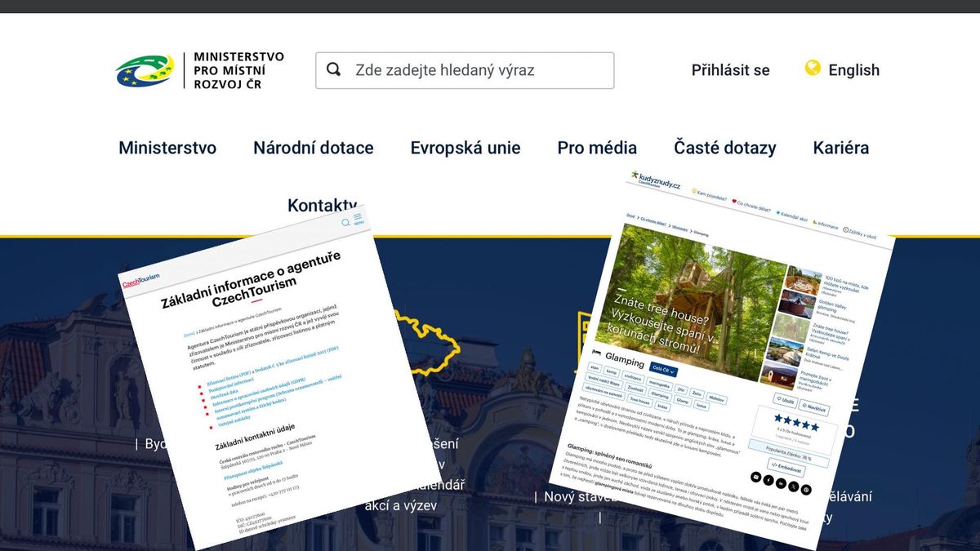Expand the Celá ČR region dropdown
Viewport: 980px width, 551px height.
(664, 370)
